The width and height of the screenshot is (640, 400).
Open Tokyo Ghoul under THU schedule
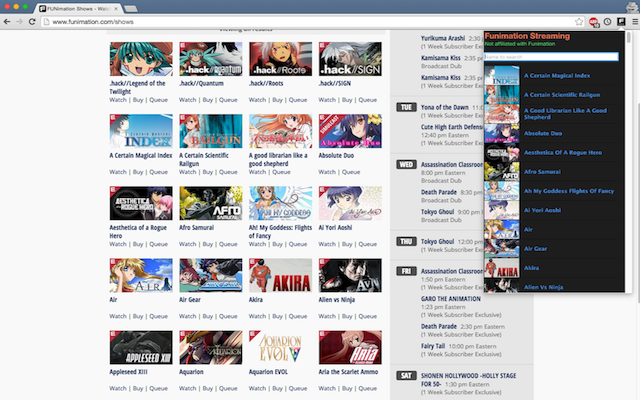(x=437, y=242)
